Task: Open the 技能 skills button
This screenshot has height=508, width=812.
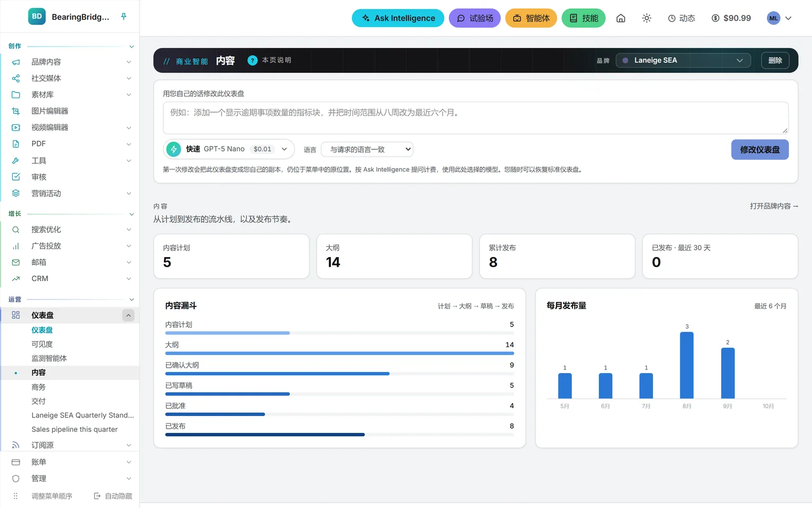Action: coord(584,18)
